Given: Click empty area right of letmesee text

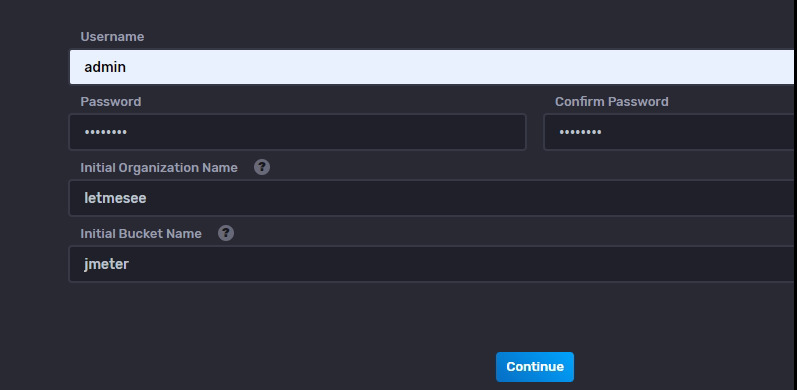Looking at the screenshot, I should click(x=468, y=198).
